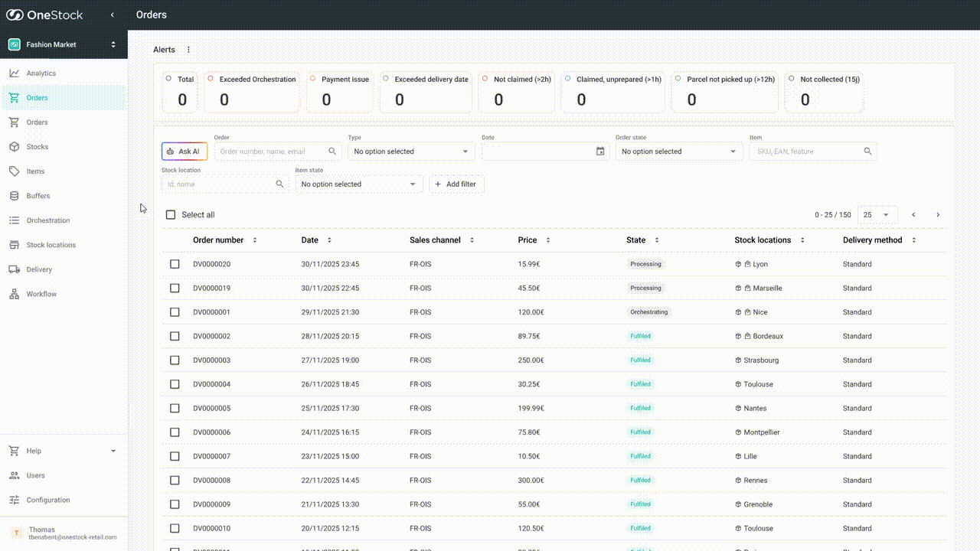Open the Items section
The image size is (980, 551).
pos(36,171)
